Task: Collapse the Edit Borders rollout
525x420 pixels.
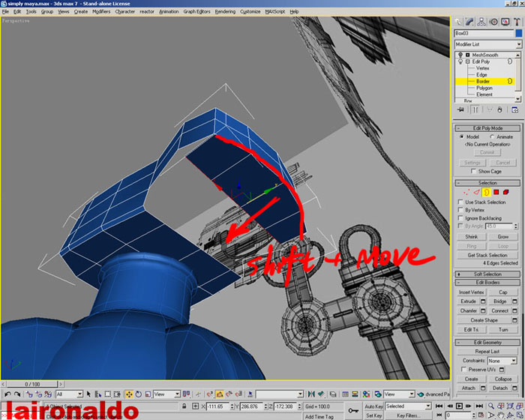Action: tap(487, 282)
